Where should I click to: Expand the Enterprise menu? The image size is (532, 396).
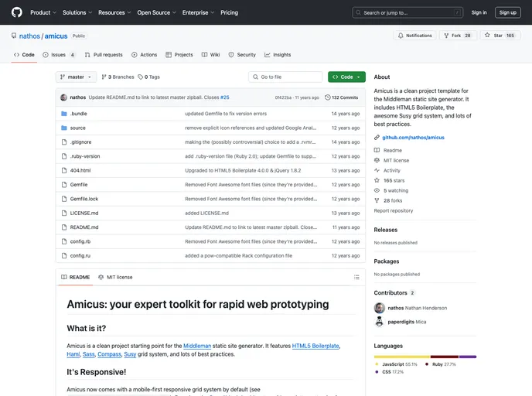click(198, 12)
